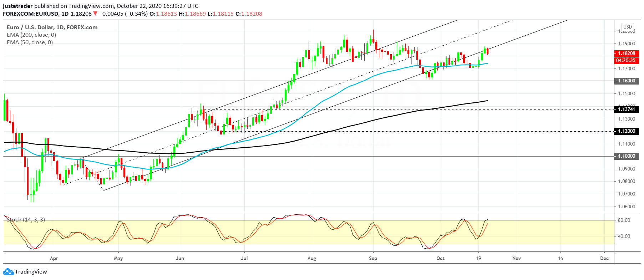Click the 1.12000 dashed line price label
The width and height of the screenshot is (644, 280).
627,131
